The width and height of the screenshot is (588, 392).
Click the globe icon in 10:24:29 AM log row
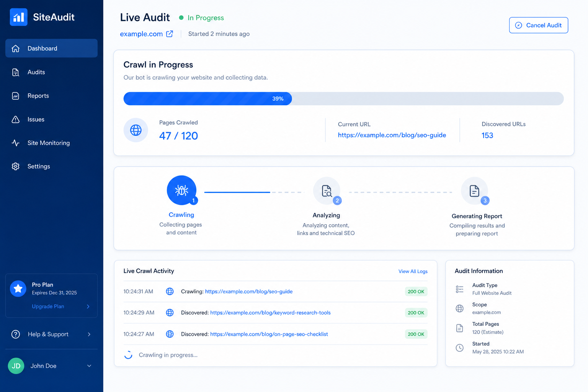[170, 313]
